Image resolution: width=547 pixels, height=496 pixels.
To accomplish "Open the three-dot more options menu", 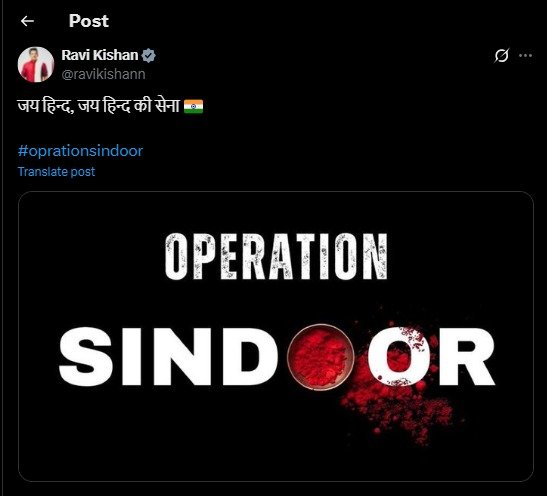I will click(525, 55).
